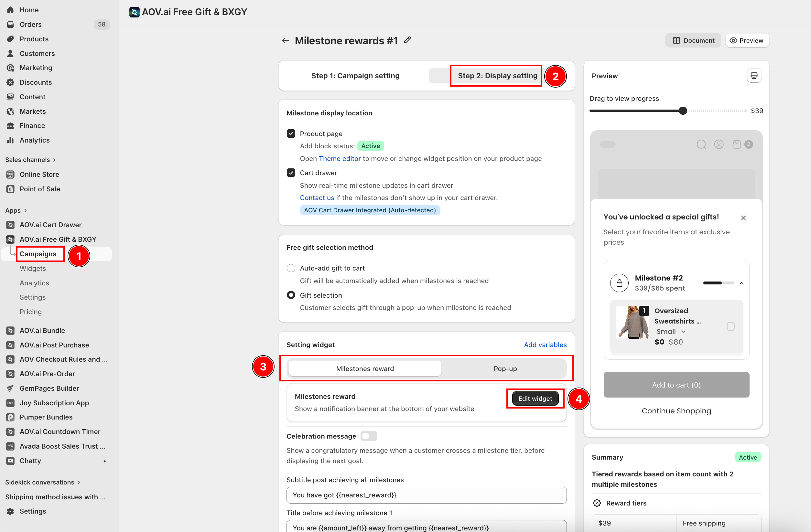
Task: Click the Discounts badge icon
Action: [11, 82]
